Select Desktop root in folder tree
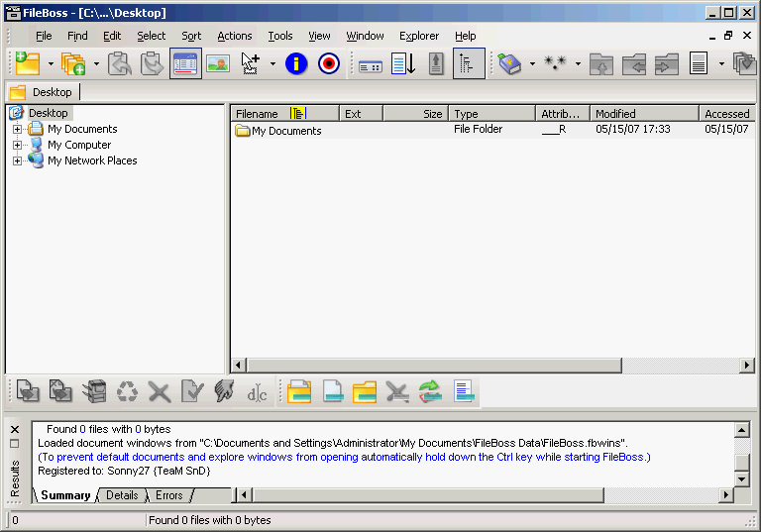Screen dimensions: 761x532 click(x=48, y=113)
